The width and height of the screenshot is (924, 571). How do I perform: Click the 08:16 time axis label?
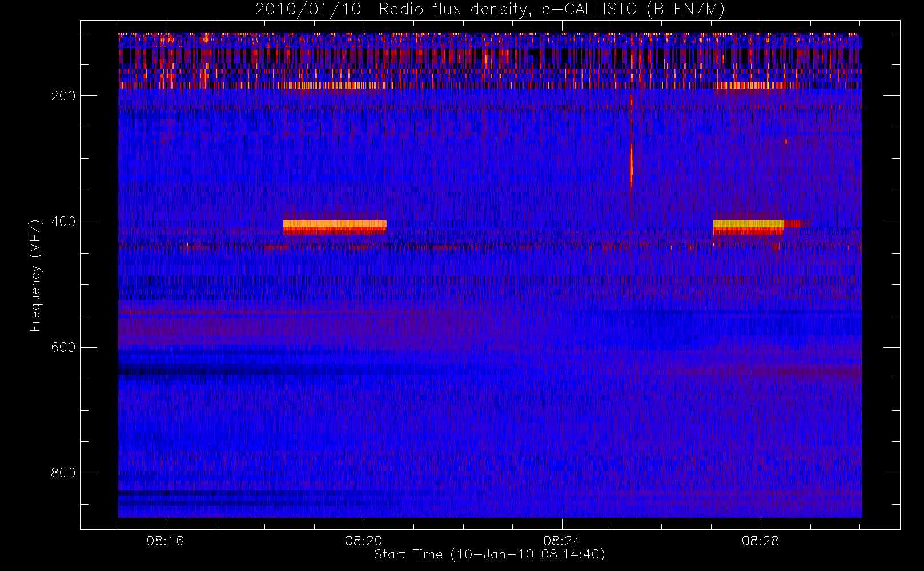[x=165, y=541]
